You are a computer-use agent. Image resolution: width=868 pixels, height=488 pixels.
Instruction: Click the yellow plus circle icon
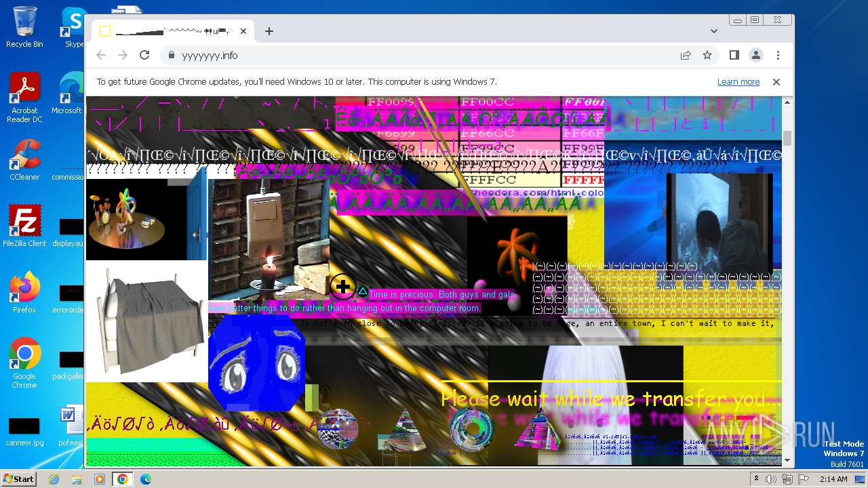coord(343,287)
